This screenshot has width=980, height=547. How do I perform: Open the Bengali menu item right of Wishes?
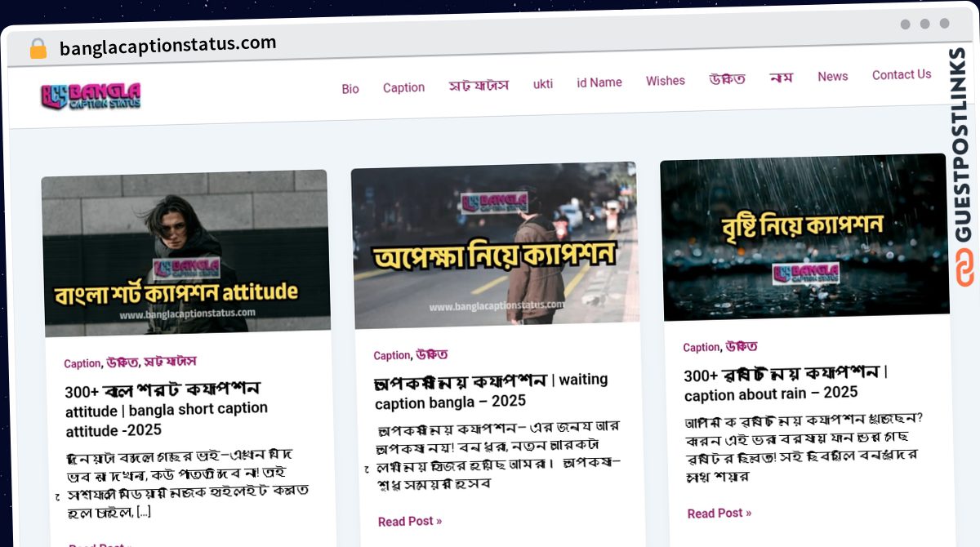point(727,79)
